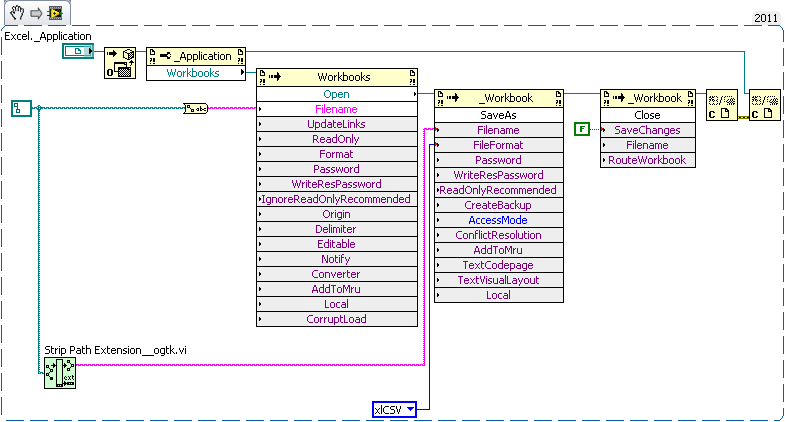Click AddToMru in the SaveAs method
The image size is (785, 422).
[499, 250]
